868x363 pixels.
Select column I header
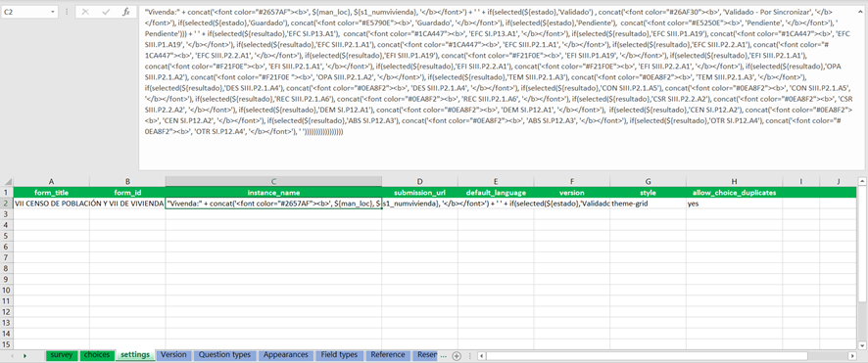point(801,181)
